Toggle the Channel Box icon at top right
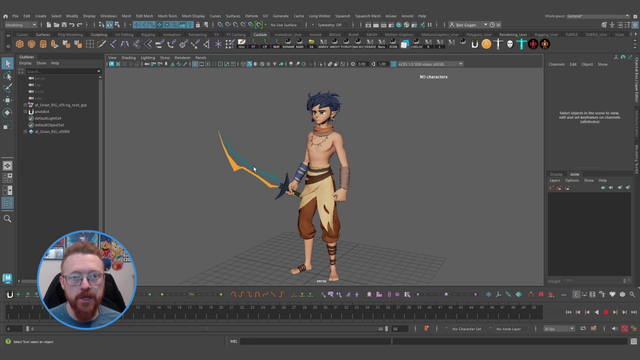Viewport: 640px width, 360px height. click(x=636, y=25)
